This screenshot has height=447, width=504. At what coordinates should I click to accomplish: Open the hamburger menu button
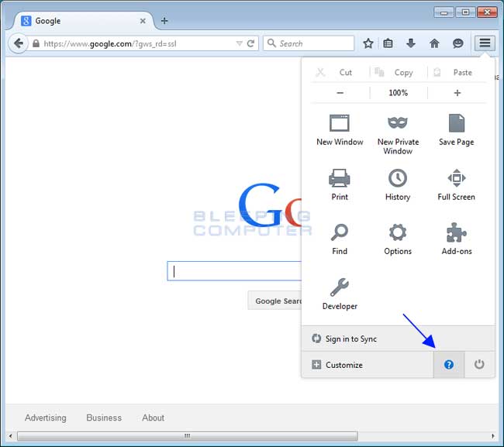(485, 43)
